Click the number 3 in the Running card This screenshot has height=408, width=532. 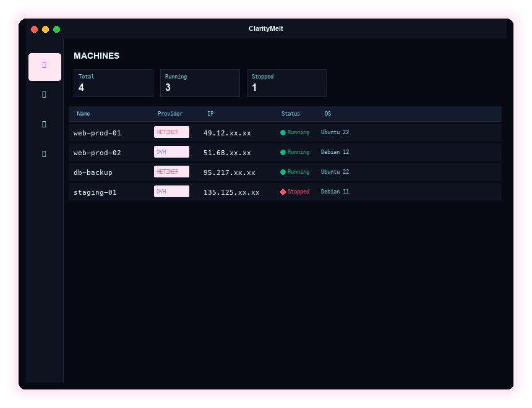click(168, 88)
